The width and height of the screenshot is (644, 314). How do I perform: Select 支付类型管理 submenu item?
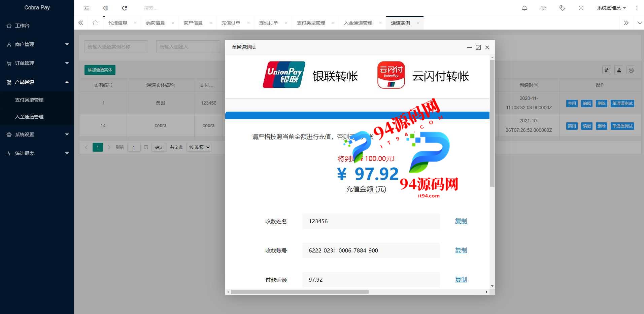click(x=37, y=100)
